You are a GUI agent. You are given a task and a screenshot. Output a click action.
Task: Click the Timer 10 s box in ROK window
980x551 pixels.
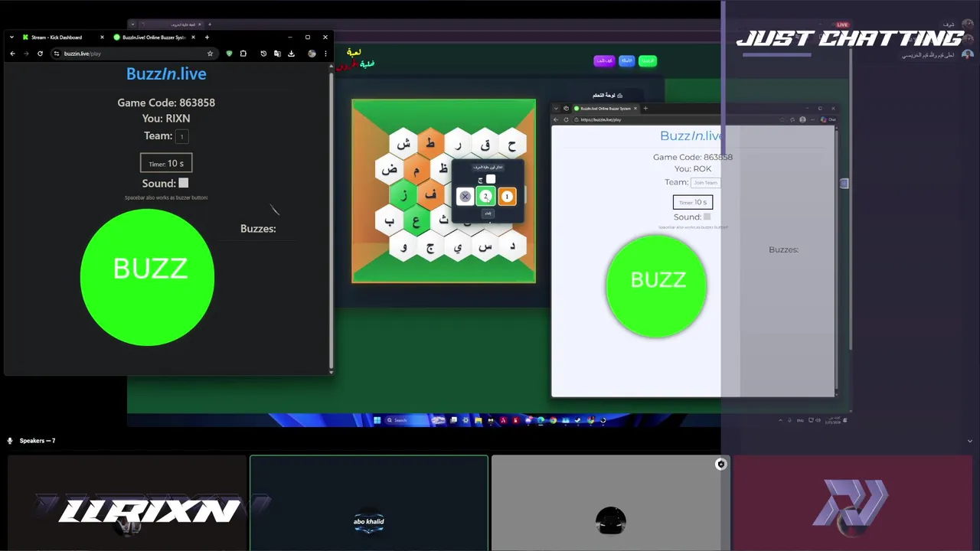pos(693,202)
